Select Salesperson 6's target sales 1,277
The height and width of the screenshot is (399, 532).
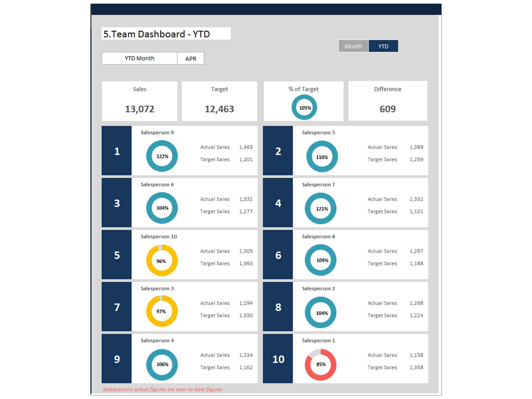point(246,211)
